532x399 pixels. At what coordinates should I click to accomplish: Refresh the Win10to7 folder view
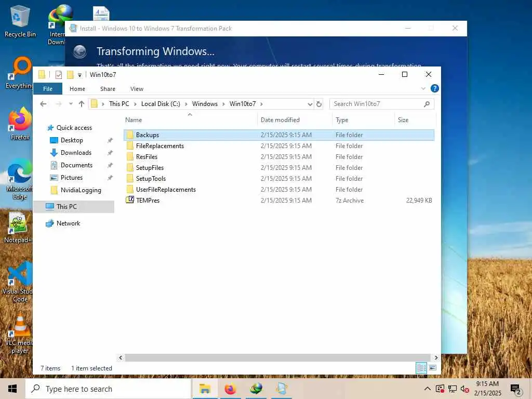pos(319,104)
